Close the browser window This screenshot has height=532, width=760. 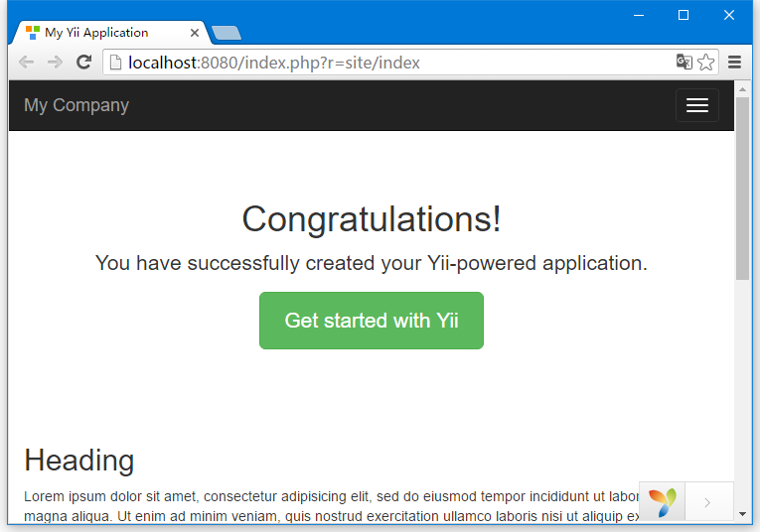pos(729,16)
